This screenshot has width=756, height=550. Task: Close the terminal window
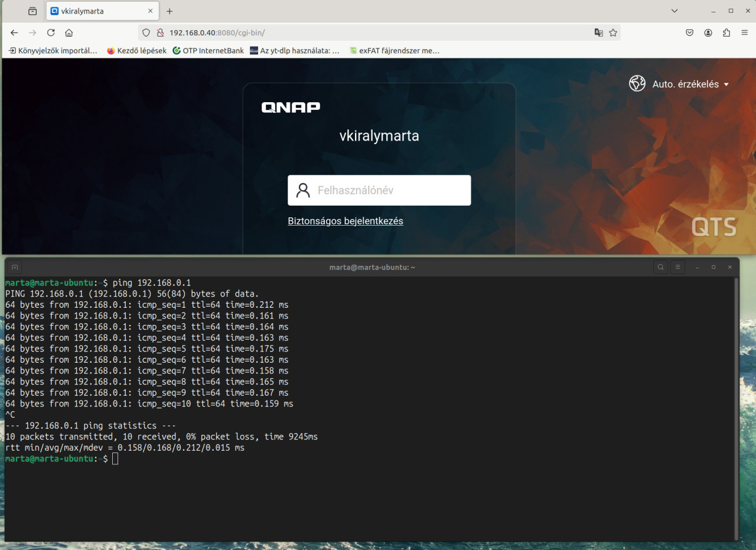[730, 267]
